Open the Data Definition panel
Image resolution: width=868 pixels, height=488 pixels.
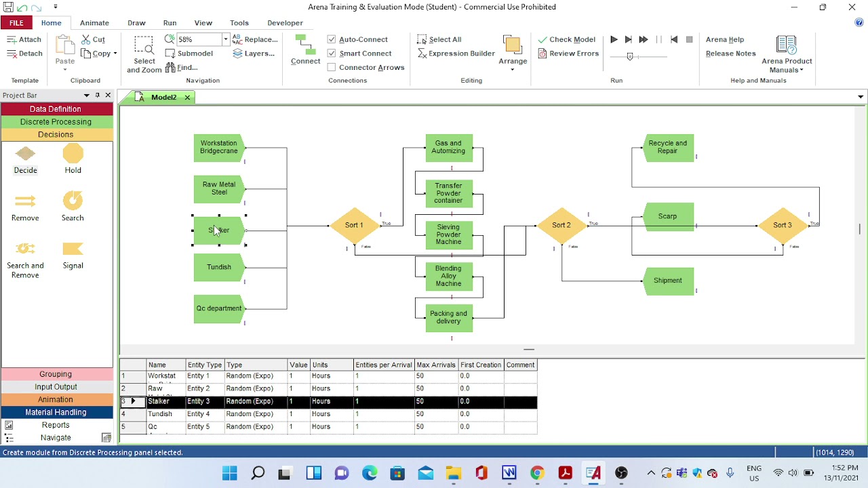(56, 109)
